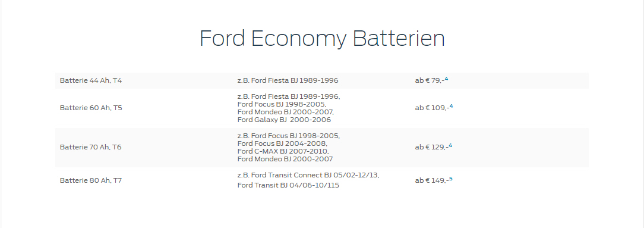Click the Ford Economy Batterien heading
Image resolution: width=644 pixels, height=228 pixels.
[x=322, y=39]
